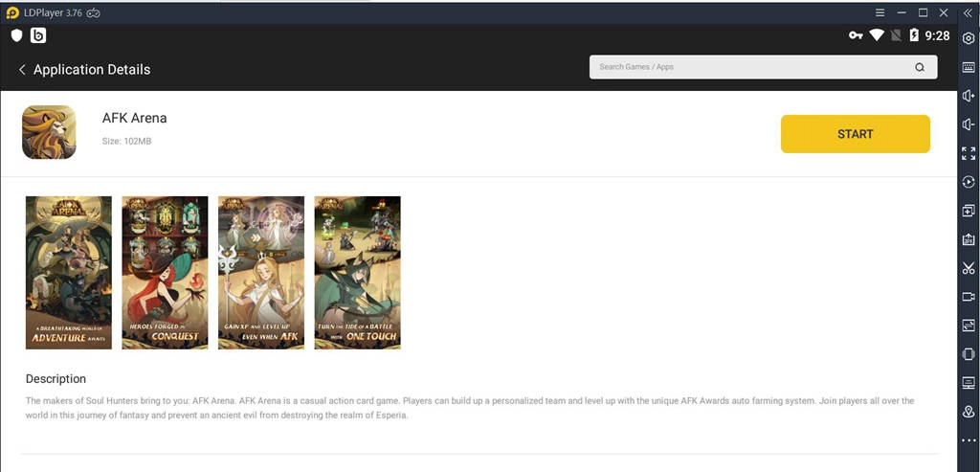Open the synchronizer icon in the sidebar
980x472 pixels.
969,326
